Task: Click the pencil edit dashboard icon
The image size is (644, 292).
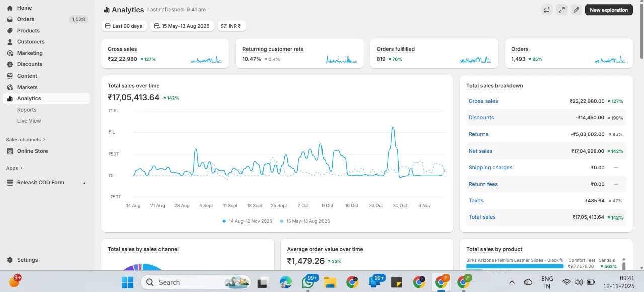Action: [576, 10]
